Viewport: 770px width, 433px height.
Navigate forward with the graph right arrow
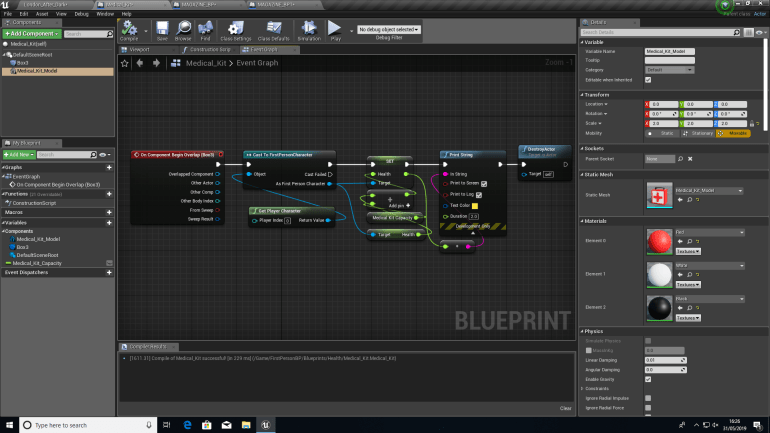156,63
